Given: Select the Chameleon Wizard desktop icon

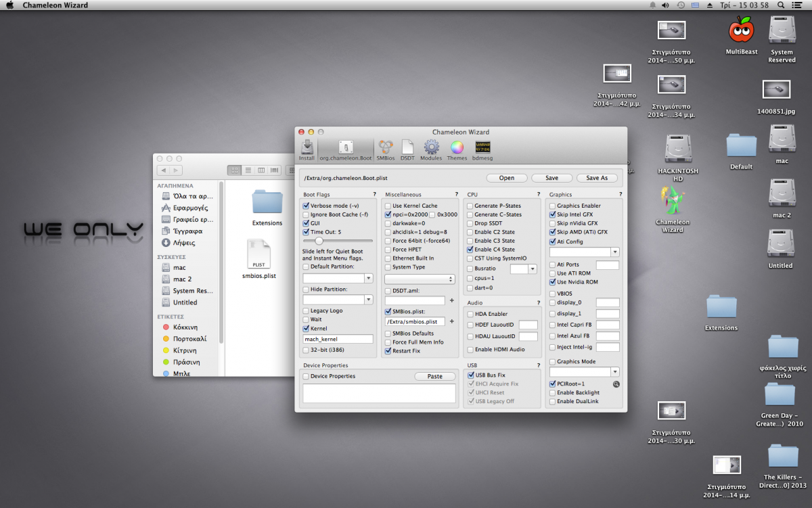Looking at the screenshot, I should point(673,209).
